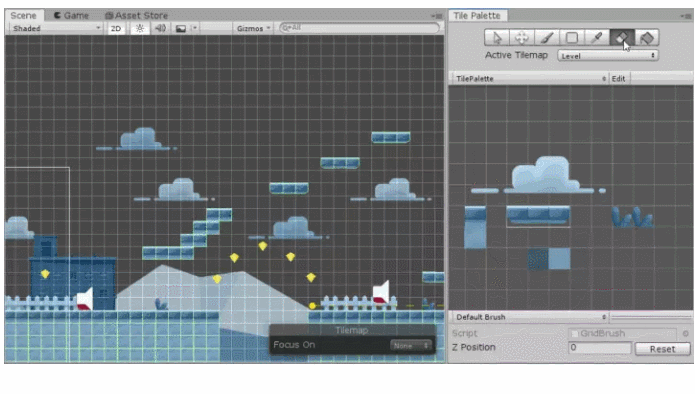Toggle scene lighting sun icon
Viewport: 695px width, 394px height.
pyautogui.click(x=140, y=28)
